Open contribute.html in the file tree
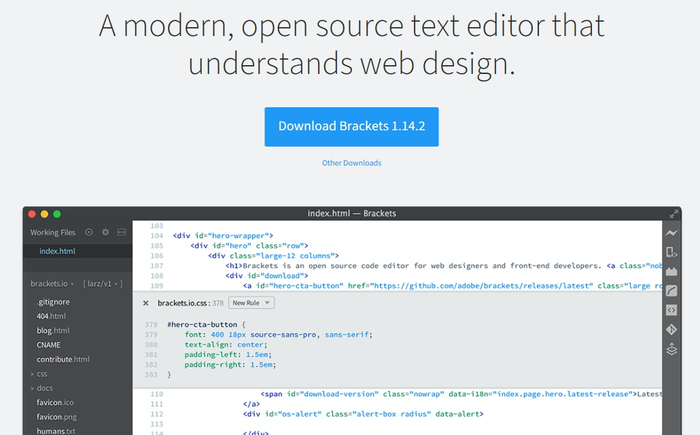This screenshot has width=700, height=435. pyautogui.click(x=62, y=358)
